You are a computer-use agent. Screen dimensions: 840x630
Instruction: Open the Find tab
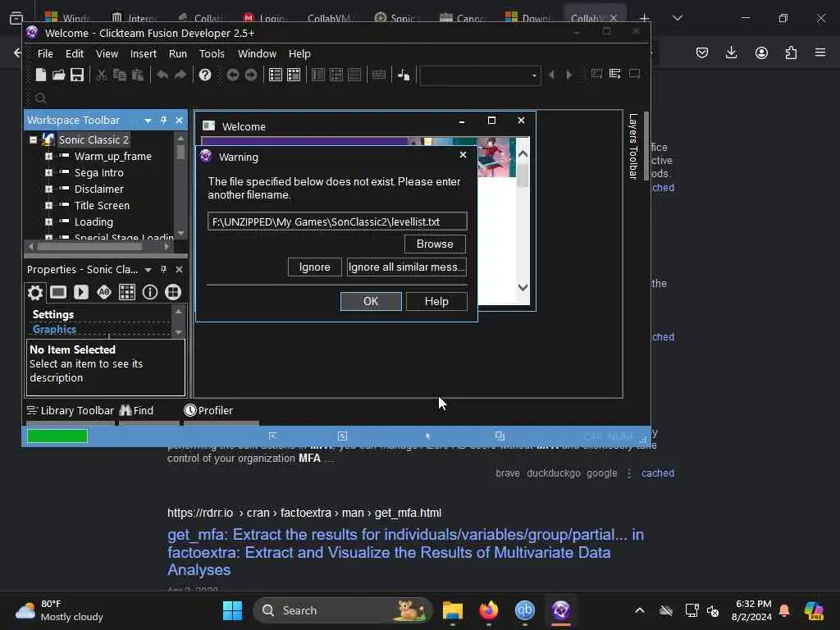(137, 410)
